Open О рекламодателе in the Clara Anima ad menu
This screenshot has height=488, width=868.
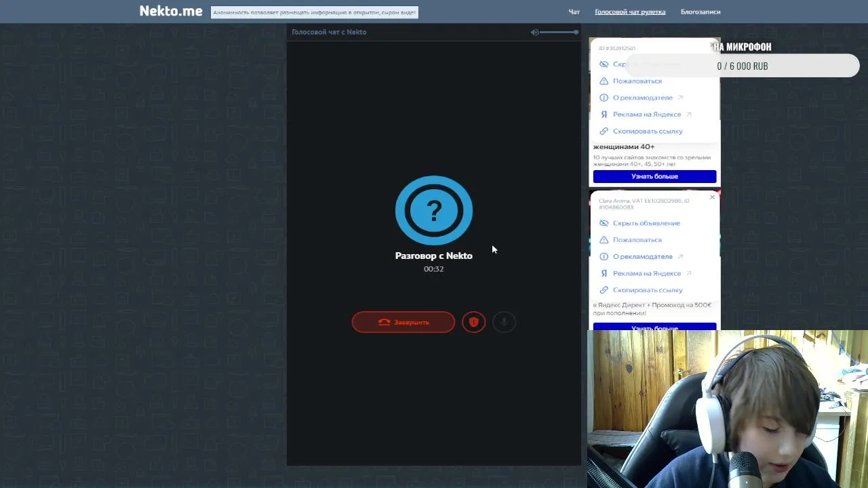click(x=642, y=256)
